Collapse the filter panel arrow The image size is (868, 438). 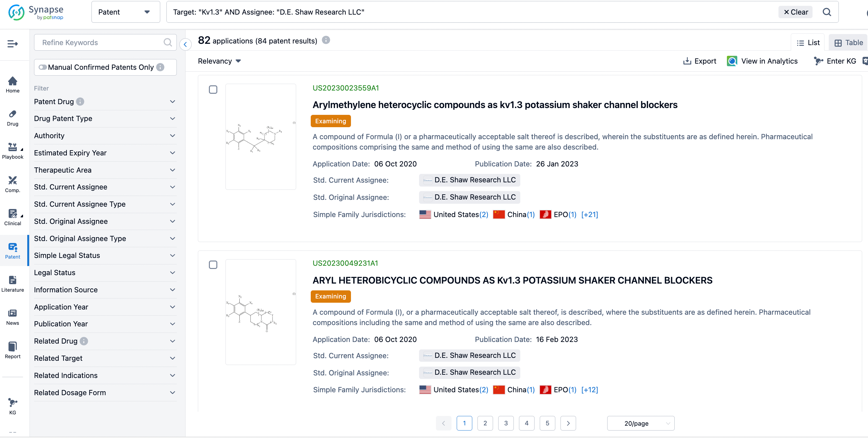click(185, 44)
